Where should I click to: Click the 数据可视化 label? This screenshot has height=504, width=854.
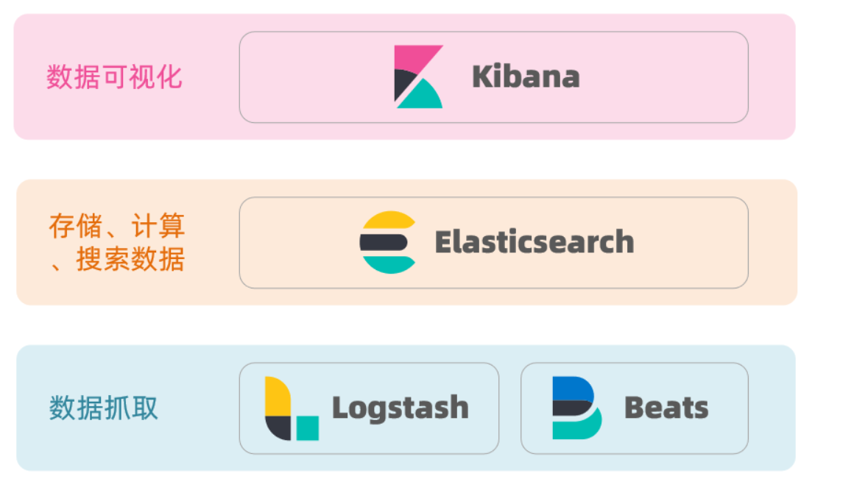tap(114, 77)
